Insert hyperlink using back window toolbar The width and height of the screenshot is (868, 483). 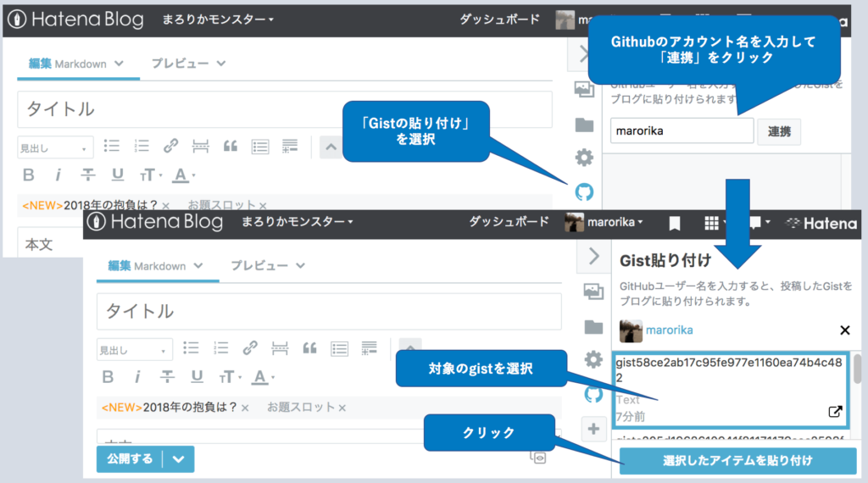[171, 146]
